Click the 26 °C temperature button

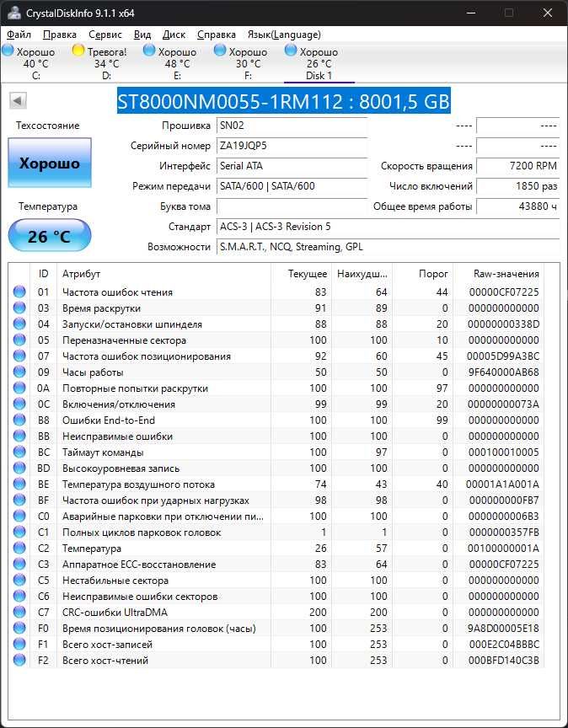pos(50,236)
